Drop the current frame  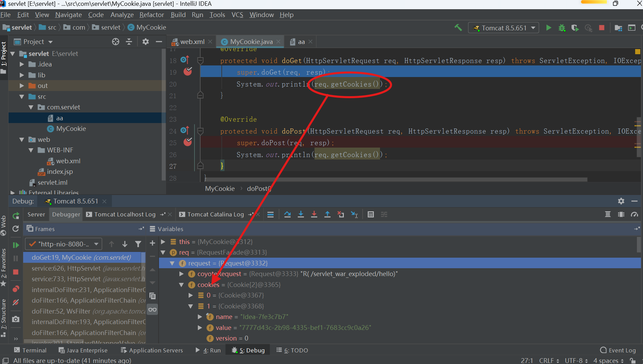pos(341,214)
